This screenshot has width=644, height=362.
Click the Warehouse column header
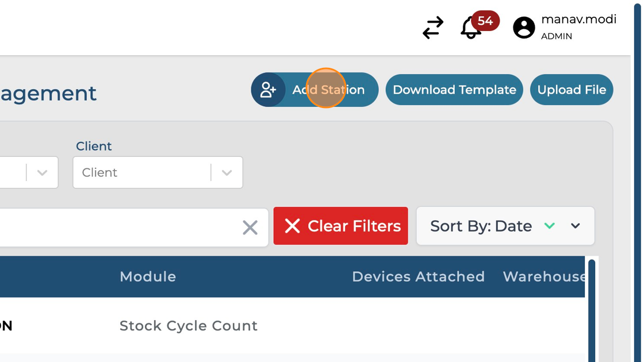(x=544, y=276)
